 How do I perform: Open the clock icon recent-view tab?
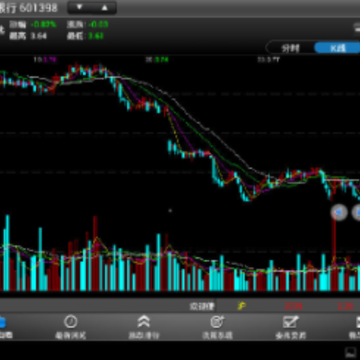coord(71,327)
